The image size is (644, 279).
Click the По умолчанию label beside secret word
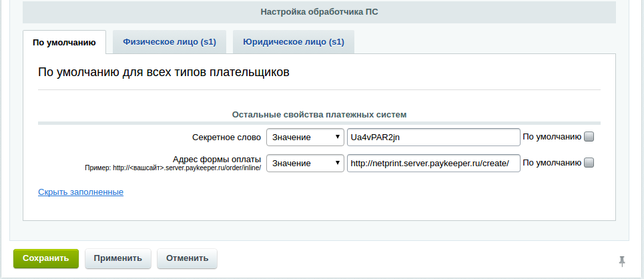[x=552, y=137]
